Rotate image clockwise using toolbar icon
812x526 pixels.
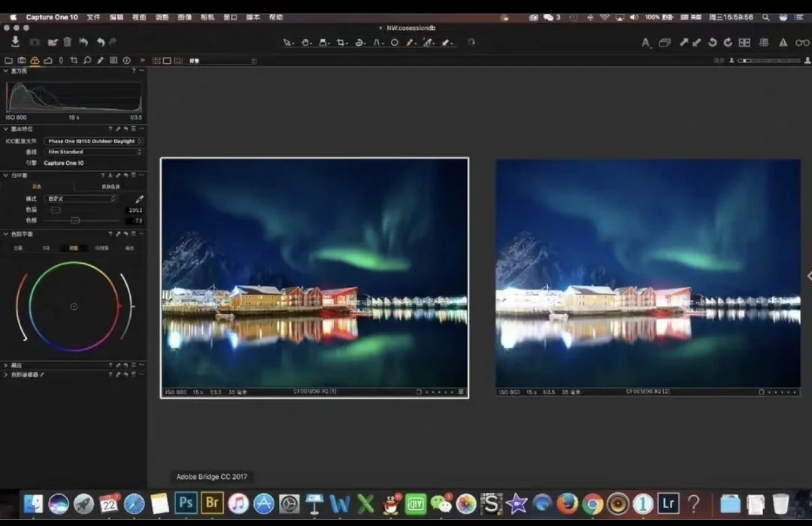point(728,43)
